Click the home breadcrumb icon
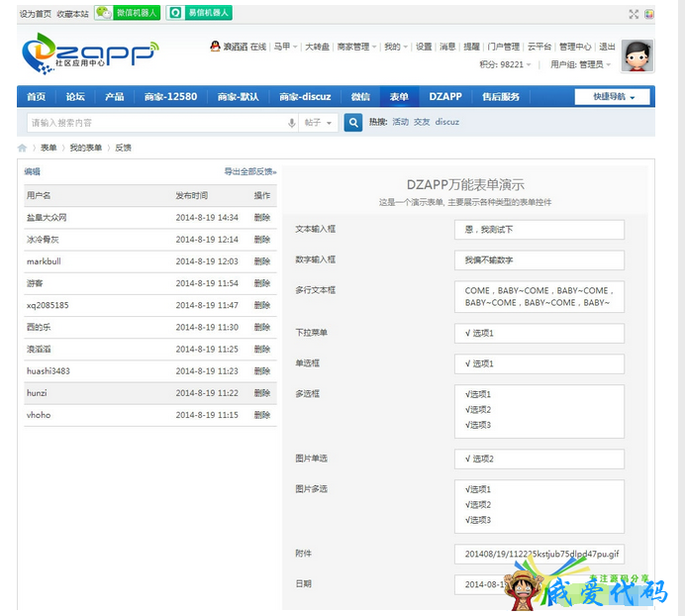This screenshot has height=616, width=685. click(23, 148)
